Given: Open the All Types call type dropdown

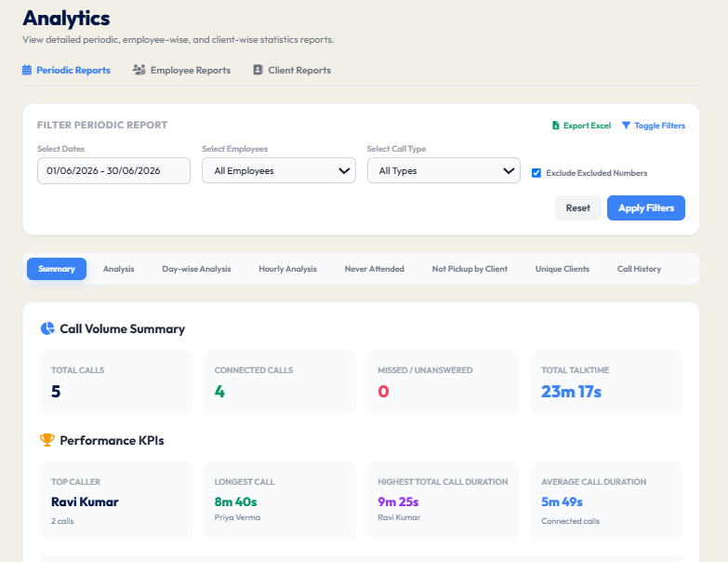Looking at the screenshot, I should [x=443, y=170].
